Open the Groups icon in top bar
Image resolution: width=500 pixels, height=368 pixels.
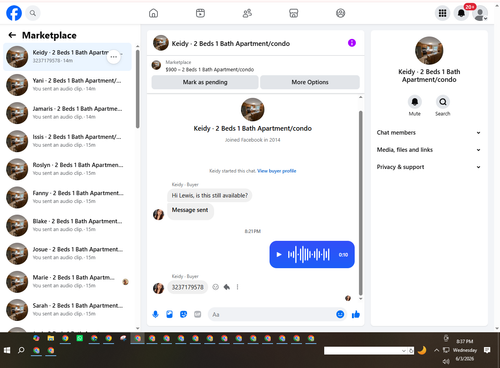pyautogui.click(x=340, y=13)
